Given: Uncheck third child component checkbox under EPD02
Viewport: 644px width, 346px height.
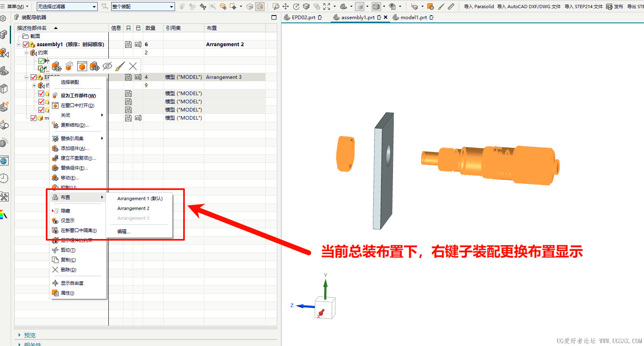Looking at the screenshot, I should [x=41, y=110].
